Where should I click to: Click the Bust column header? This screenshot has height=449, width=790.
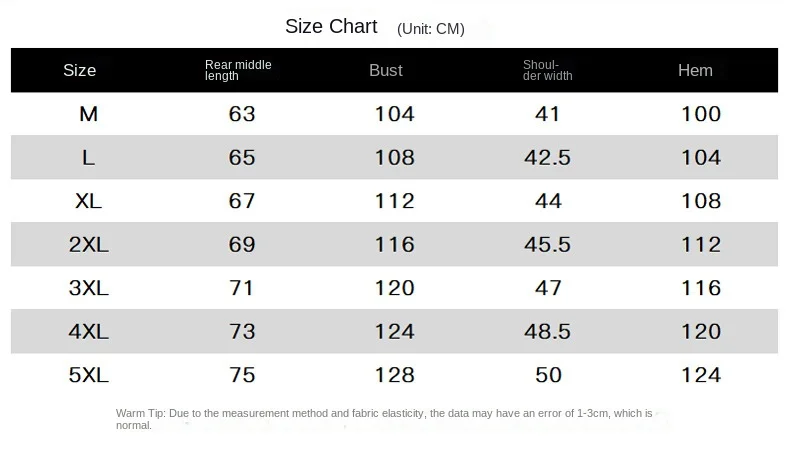[x=386, y=70]
